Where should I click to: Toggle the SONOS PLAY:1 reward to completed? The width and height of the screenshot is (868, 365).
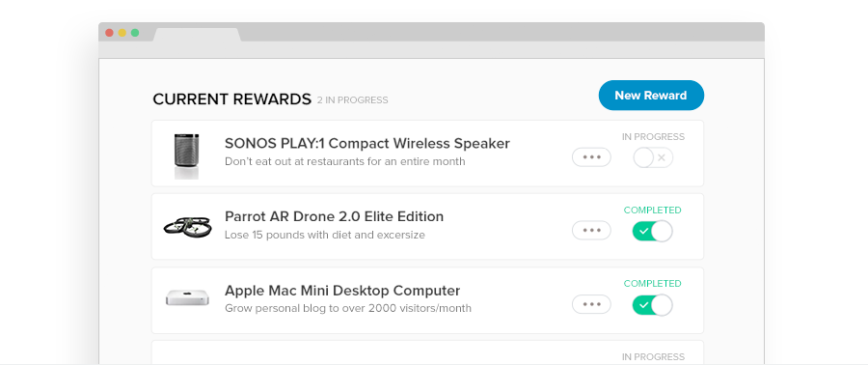click(x=653, y=157)
